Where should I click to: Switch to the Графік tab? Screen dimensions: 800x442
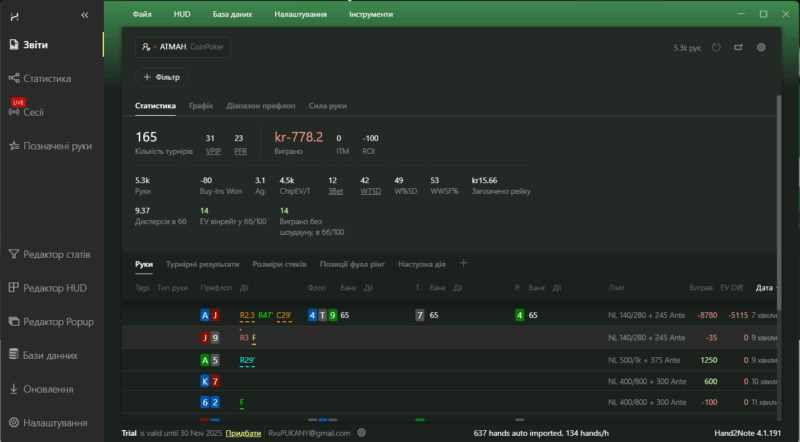click(x=201, y=106)
